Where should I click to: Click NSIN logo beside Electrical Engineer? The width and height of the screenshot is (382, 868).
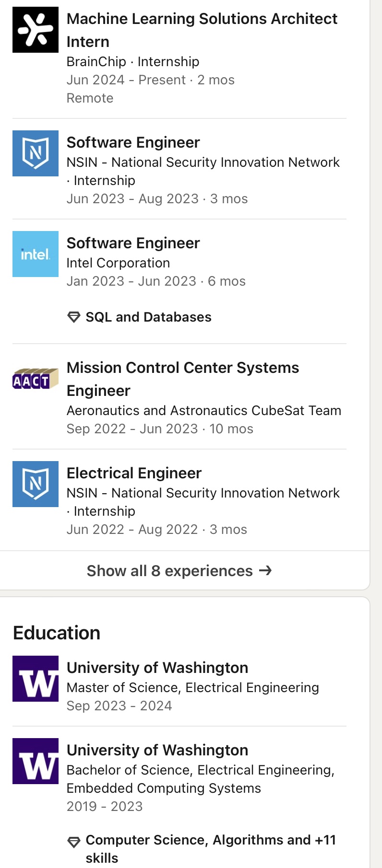[x=36, y=484]
